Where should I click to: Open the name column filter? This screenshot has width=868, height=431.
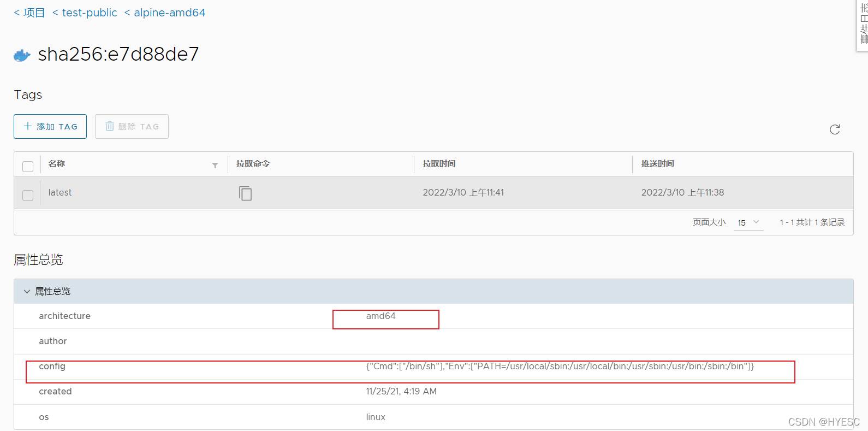(215, 165)
